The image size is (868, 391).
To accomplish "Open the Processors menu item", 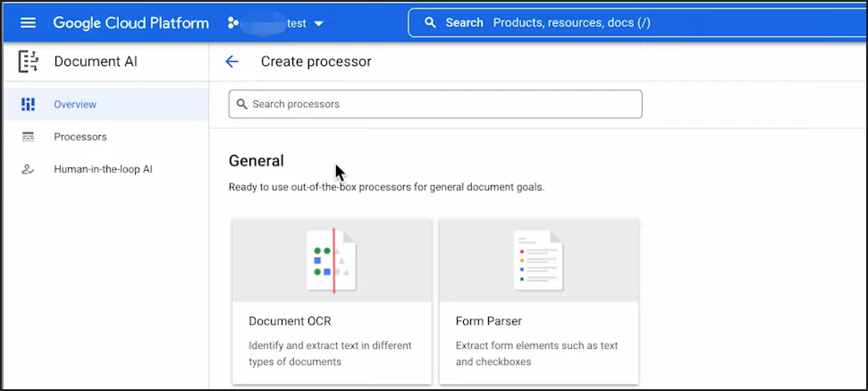I will (x=106, y=137).
